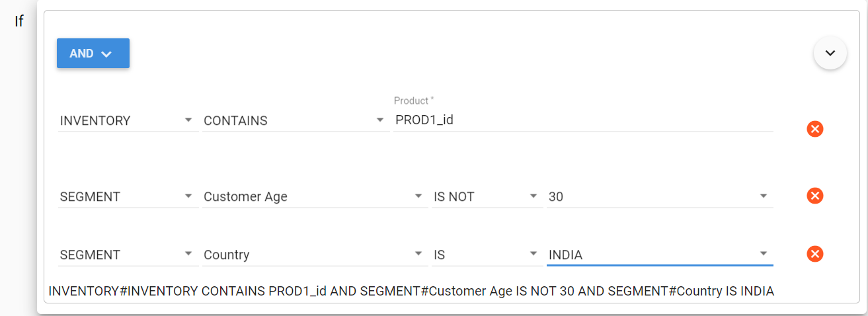Select a different value than 30
The image size is (868, 316).
point(658,196)
